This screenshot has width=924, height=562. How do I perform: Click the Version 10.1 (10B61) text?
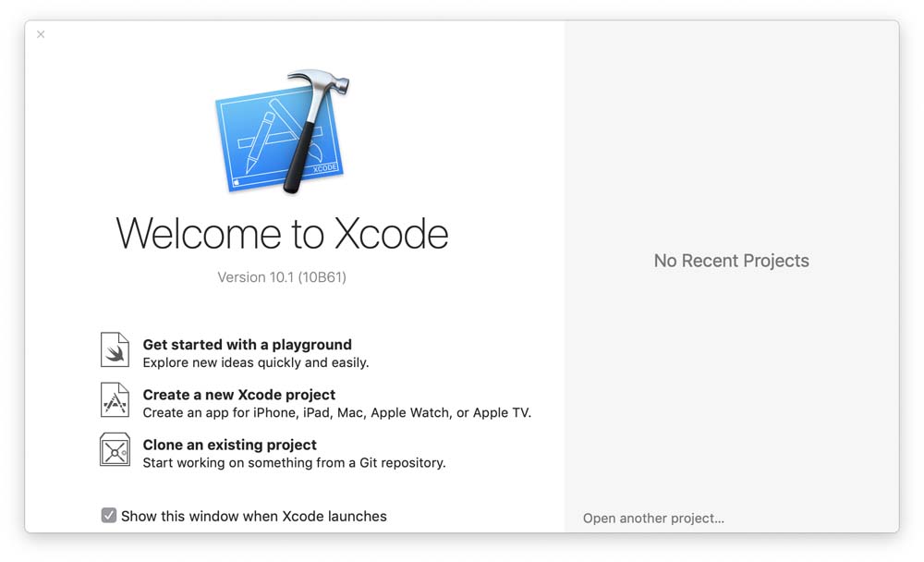[282, 277]
